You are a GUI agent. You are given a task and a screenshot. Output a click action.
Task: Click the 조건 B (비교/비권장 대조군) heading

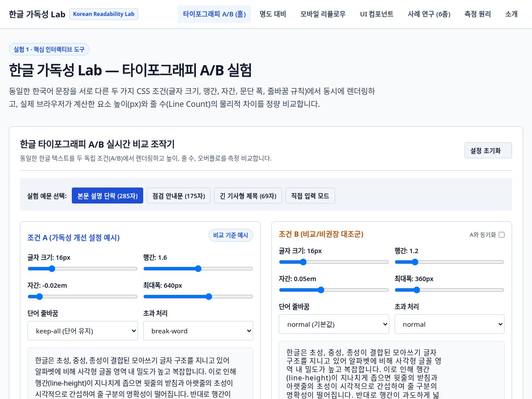321,234
